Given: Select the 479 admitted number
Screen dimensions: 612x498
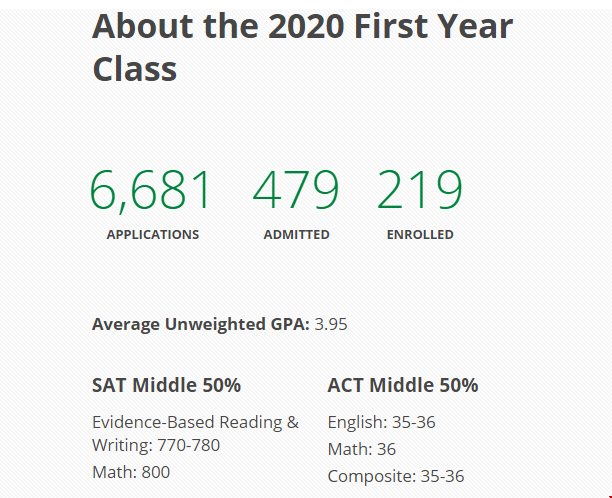Looking at the screenshot, I should coord(296,190).
